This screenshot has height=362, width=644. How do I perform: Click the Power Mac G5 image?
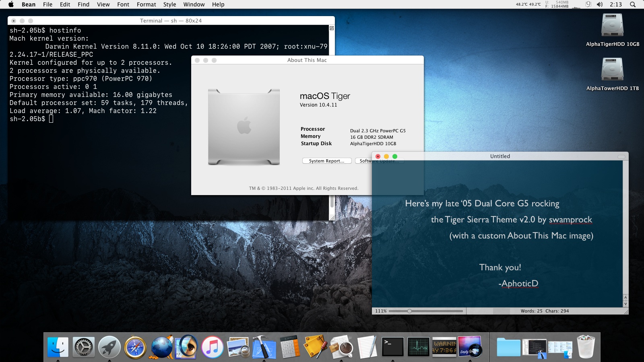pyautogui.click(x=244, y=127)
